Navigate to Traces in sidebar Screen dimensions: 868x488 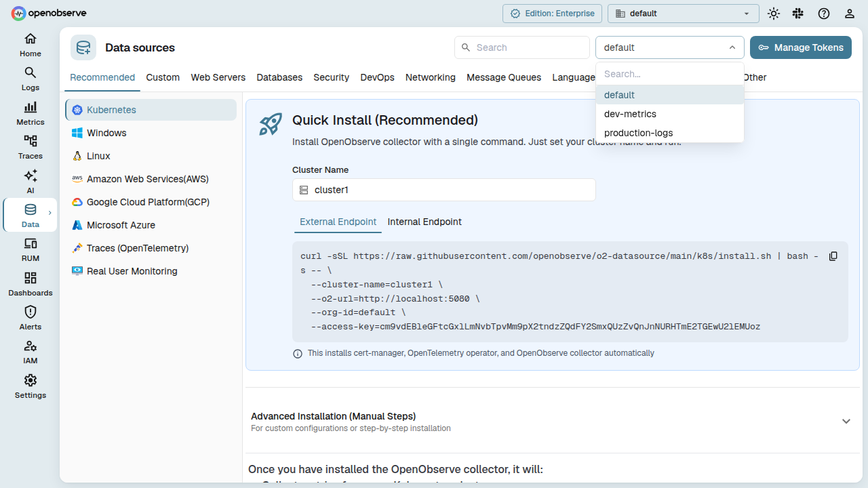click(31, 147)
